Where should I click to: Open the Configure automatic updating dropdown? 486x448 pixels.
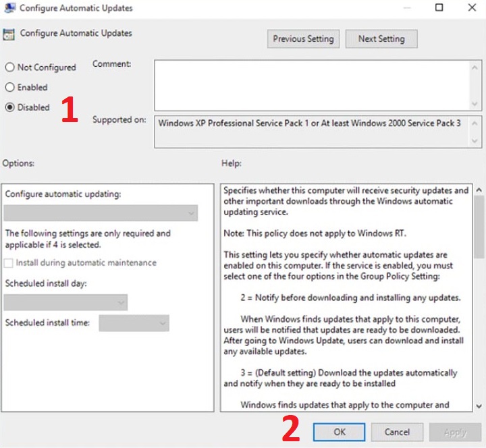tap(101, 213)
